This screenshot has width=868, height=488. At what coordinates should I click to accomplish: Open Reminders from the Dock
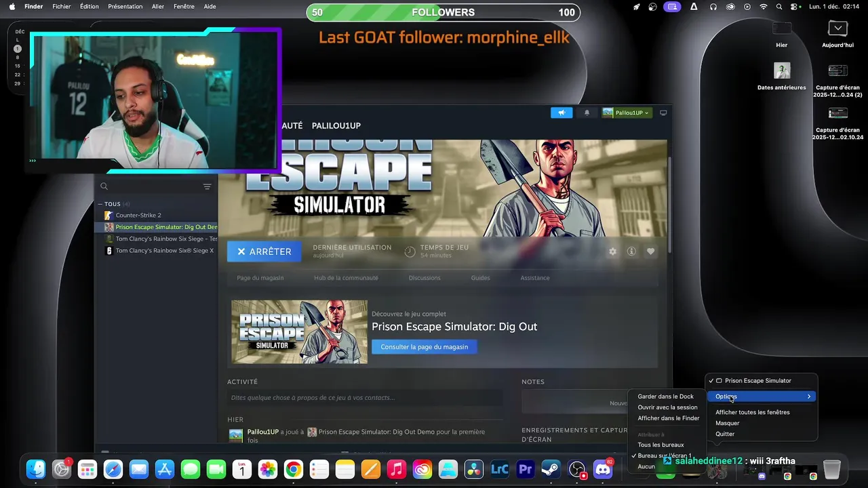pos(319,469)
